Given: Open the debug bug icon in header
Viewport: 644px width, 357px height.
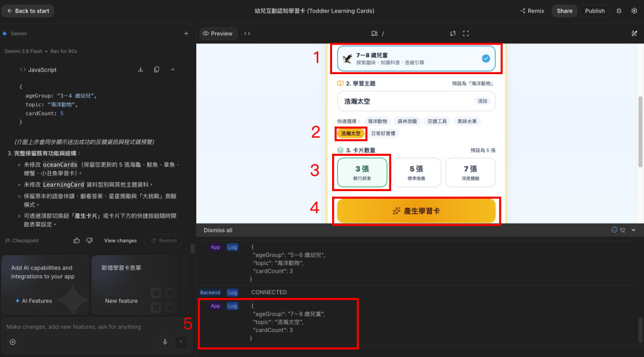Looking at the screenshot, I should pyautogui.click(x=619, y=11).
